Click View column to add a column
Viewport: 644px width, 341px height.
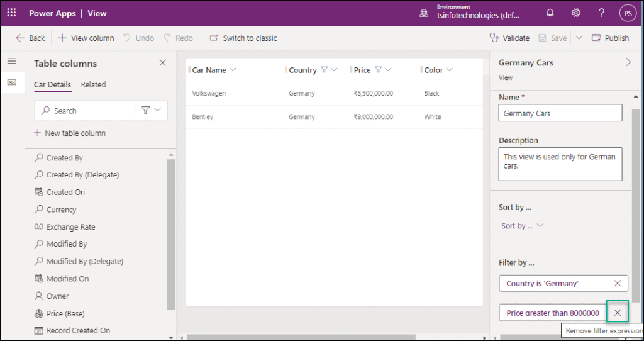86,38
